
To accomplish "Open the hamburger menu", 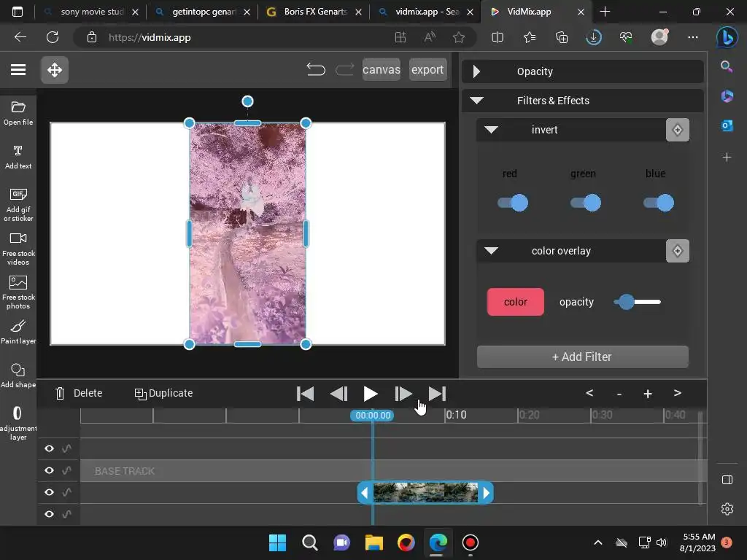I will pyautogui.click(x=18, y=70).
